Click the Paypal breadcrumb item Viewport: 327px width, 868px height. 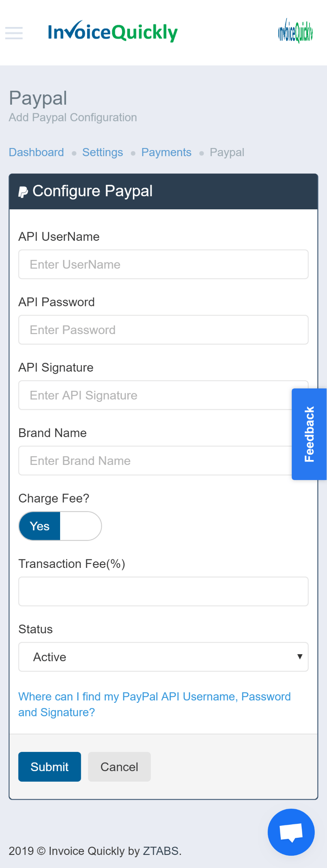pyautogui.click(x=227, y=153)
